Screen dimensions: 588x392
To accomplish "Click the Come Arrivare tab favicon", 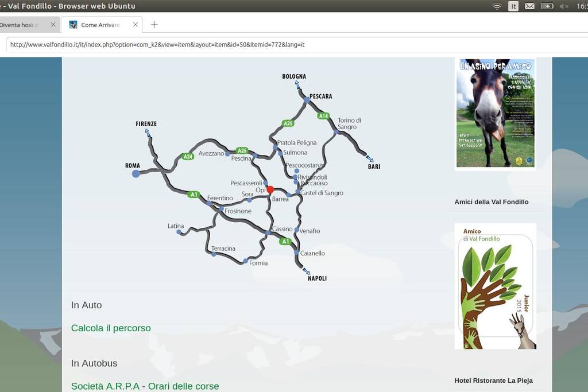I will (x=73, y=25).
